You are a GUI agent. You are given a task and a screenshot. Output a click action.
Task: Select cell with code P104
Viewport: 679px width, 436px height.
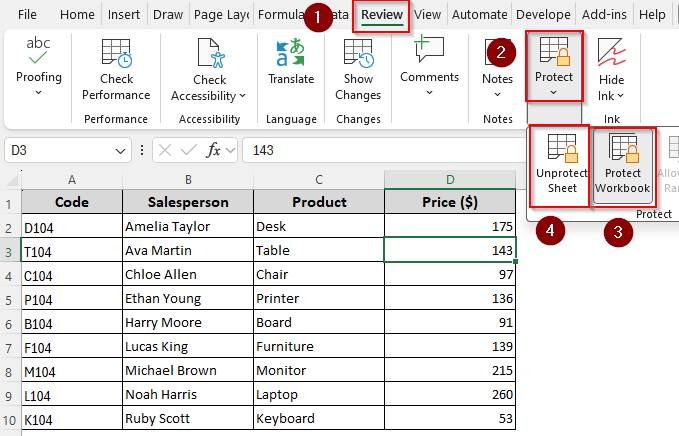(72, 298)
